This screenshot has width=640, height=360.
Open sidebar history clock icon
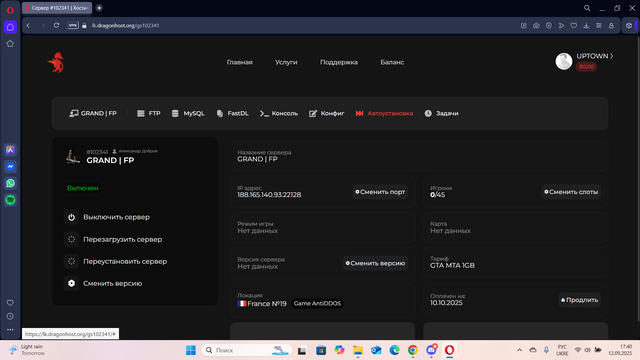(x=10, y=316)
